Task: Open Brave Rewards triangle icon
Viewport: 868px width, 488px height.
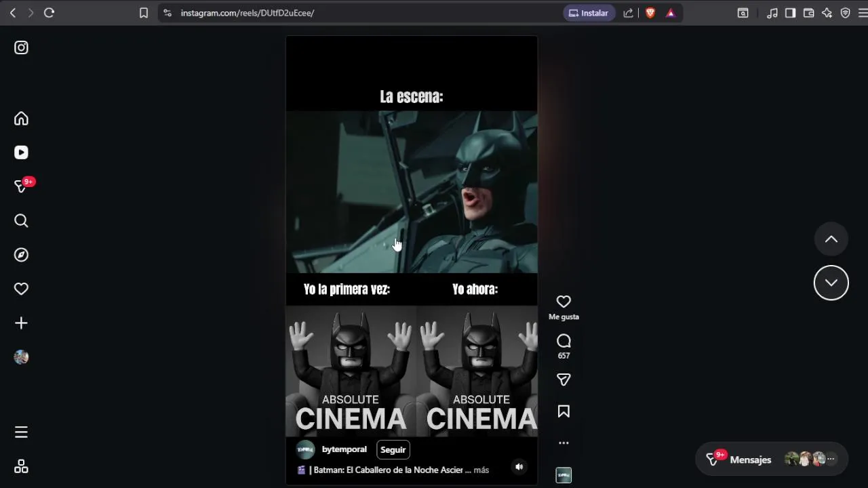Action: coord(671,13)
